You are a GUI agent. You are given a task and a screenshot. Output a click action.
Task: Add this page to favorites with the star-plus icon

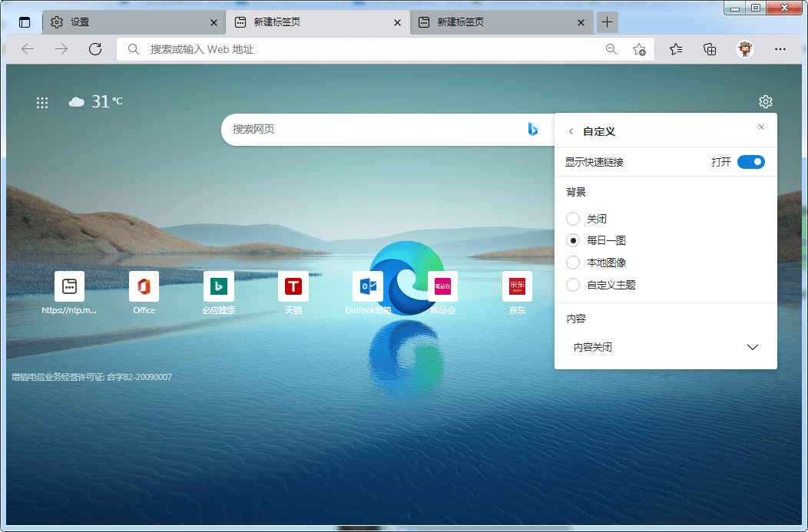click(x=639, y=49)
